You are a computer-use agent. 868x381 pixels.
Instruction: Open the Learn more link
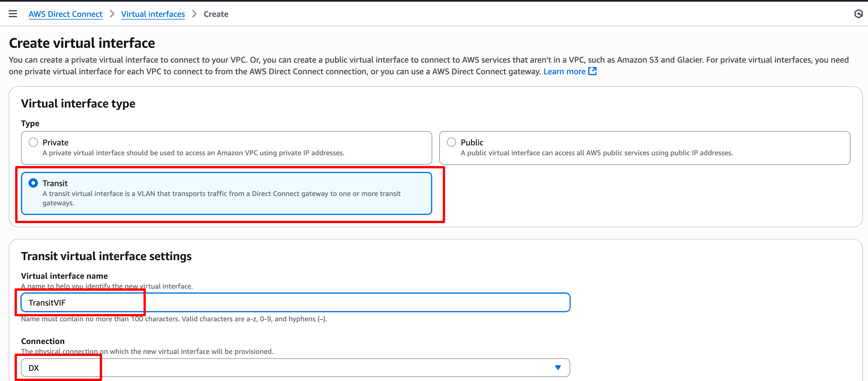[564, 71]
